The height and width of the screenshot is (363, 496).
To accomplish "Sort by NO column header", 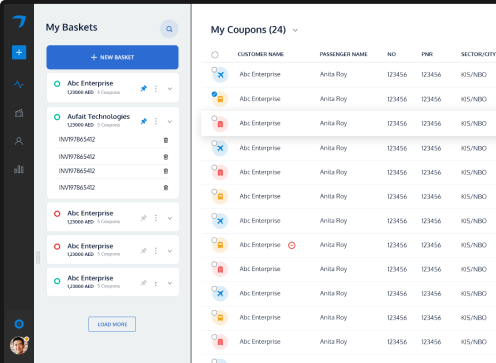I will [392, 54].
